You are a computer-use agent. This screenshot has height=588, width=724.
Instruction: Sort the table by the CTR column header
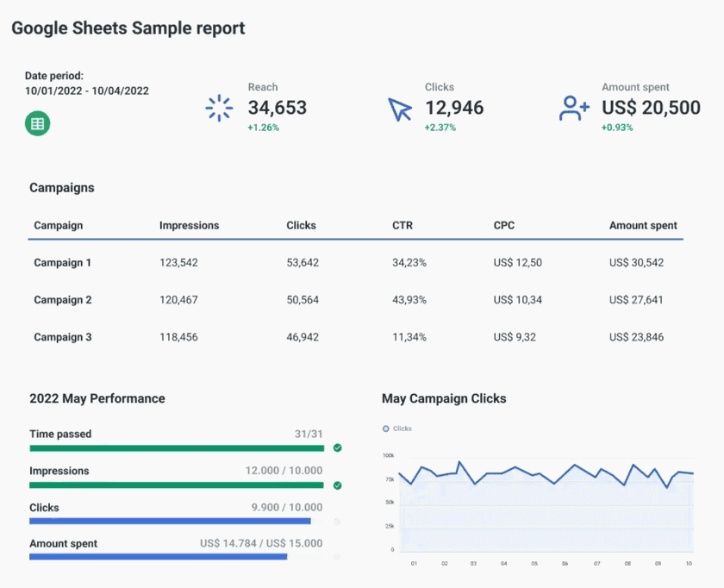coord(402,225)
